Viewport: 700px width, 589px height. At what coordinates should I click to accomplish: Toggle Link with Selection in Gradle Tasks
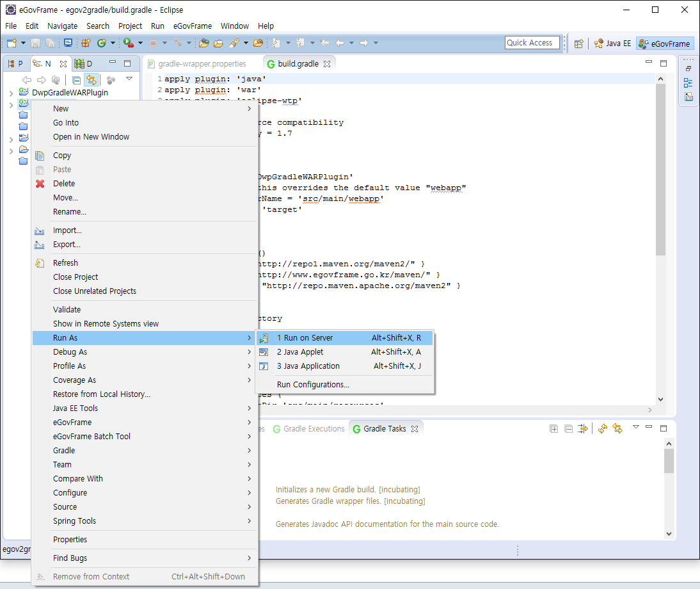(618, 429)
